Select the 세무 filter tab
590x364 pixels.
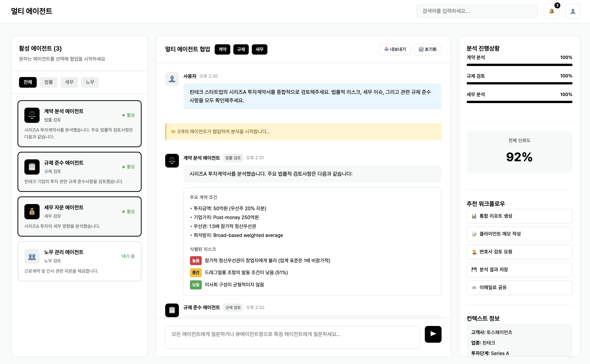(69, 82)
